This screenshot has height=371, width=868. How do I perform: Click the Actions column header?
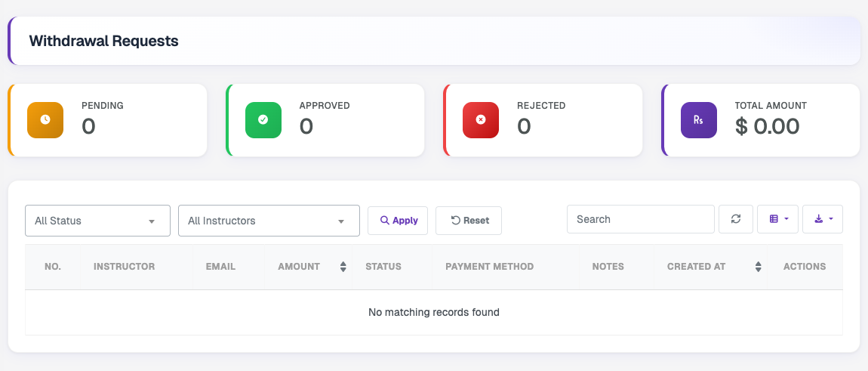[x=805, y=267]
